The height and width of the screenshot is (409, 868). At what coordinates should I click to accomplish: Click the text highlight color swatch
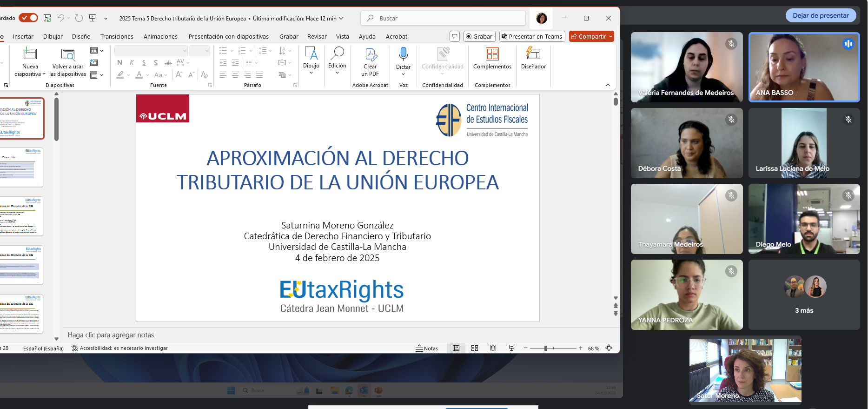coord(120,74)
